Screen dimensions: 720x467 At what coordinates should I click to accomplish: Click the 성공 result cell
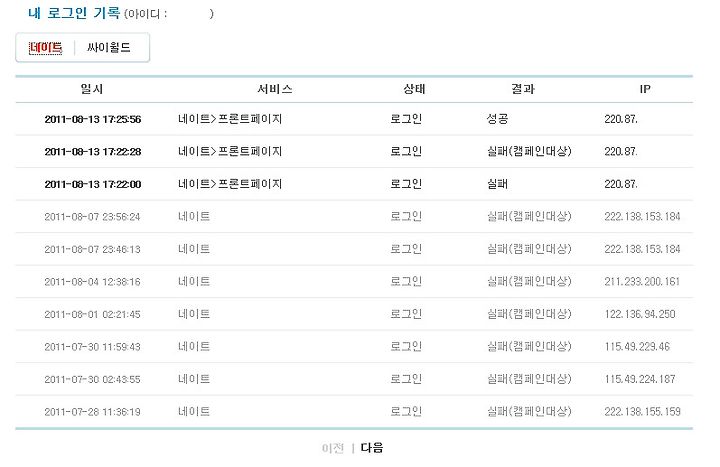coord(497,119)
